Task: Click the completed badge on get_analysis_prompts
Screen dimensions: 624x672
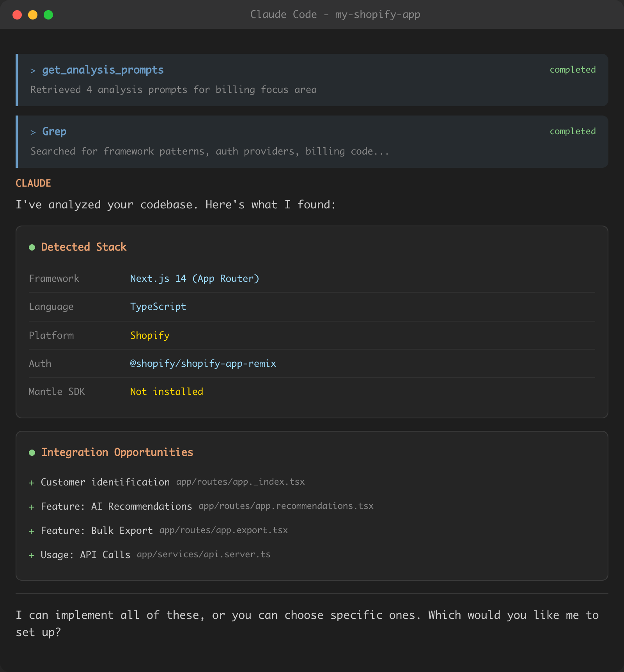Action: pyautogui.click(x=573, y=69)
